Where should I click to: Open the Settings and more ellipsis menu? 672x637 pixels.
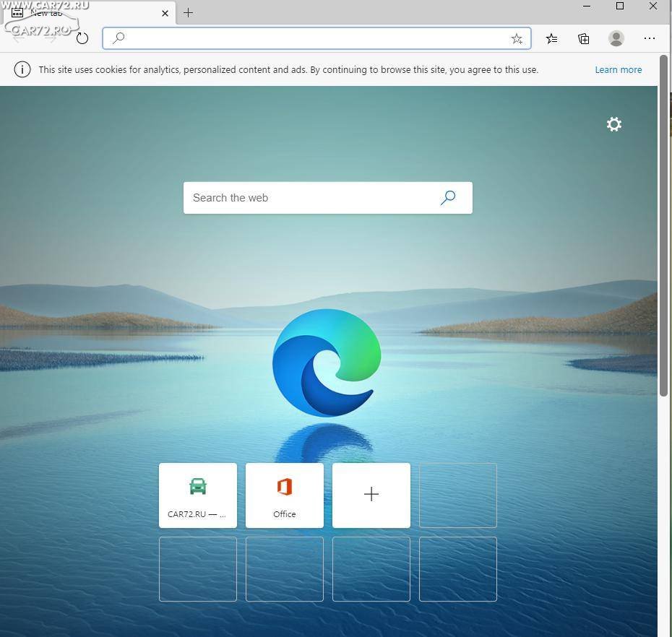pyautogui.click(x=650, y=38)
